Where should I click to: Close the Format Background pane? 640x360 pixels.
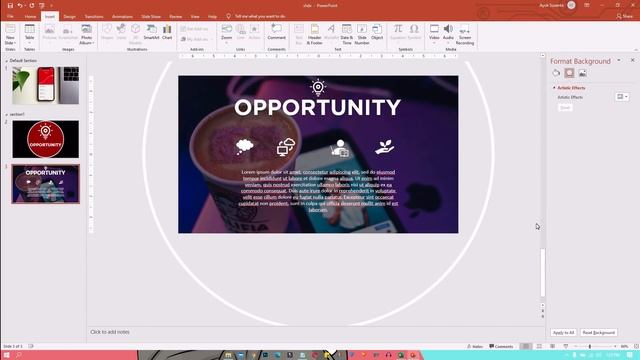point(633,60)
